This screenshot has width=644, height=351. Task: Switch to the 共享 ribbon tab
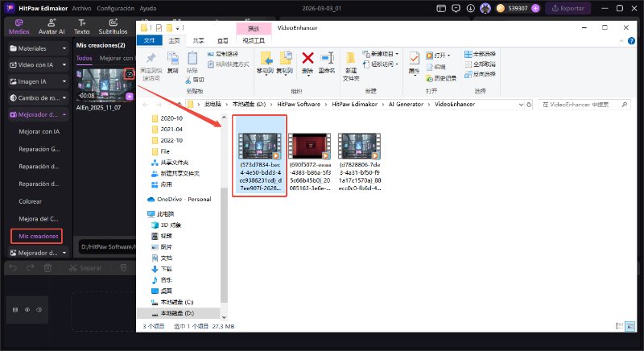pyautogui.click(x=198, y=40)
